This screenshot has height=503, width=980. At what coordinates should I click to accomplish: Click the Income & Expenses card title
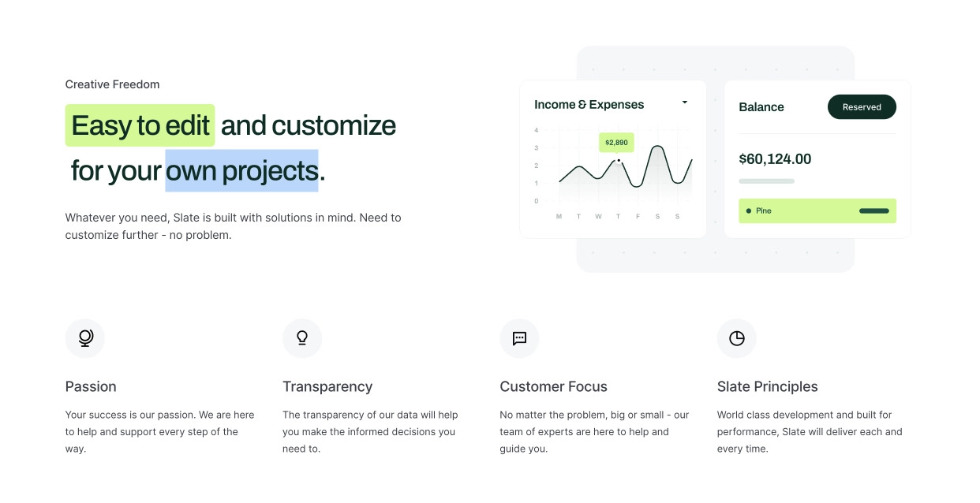(x=589, y=105)
